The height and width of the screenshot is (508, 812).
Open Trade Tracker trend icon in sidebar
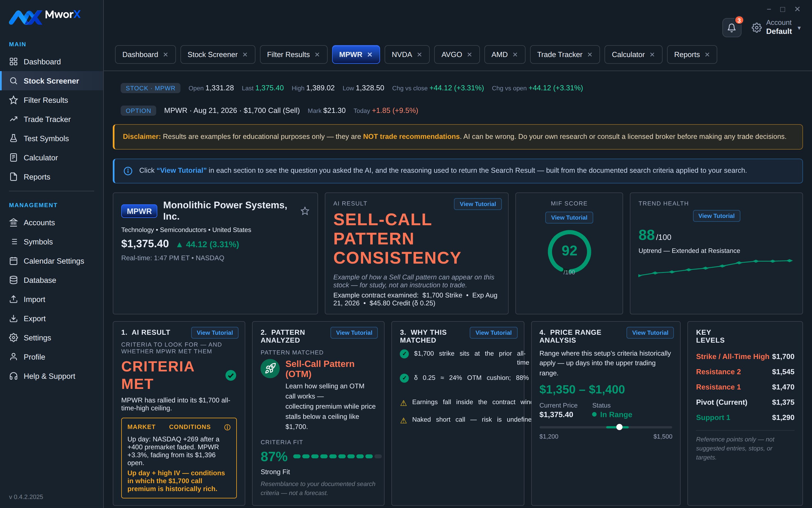pos(14,119)
